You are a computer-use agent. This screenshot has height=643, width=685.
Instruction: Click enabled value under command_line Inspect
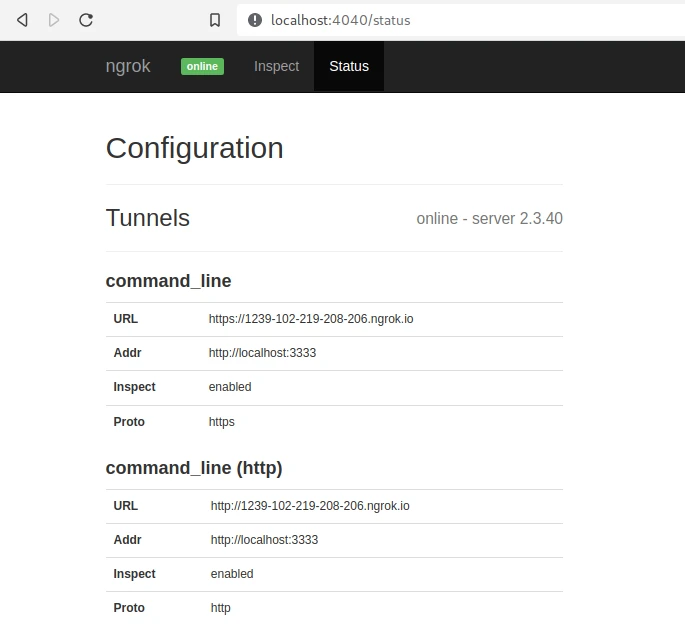click(230, 387)
